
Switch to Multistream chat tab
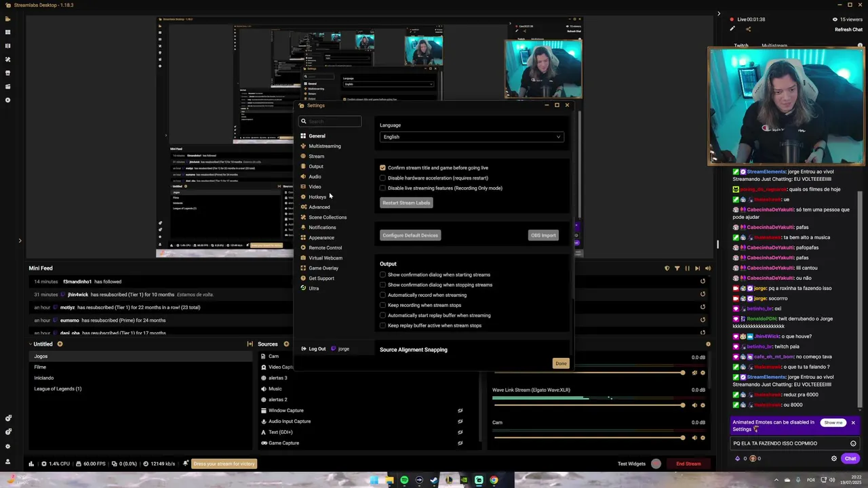tap(774, 45)
